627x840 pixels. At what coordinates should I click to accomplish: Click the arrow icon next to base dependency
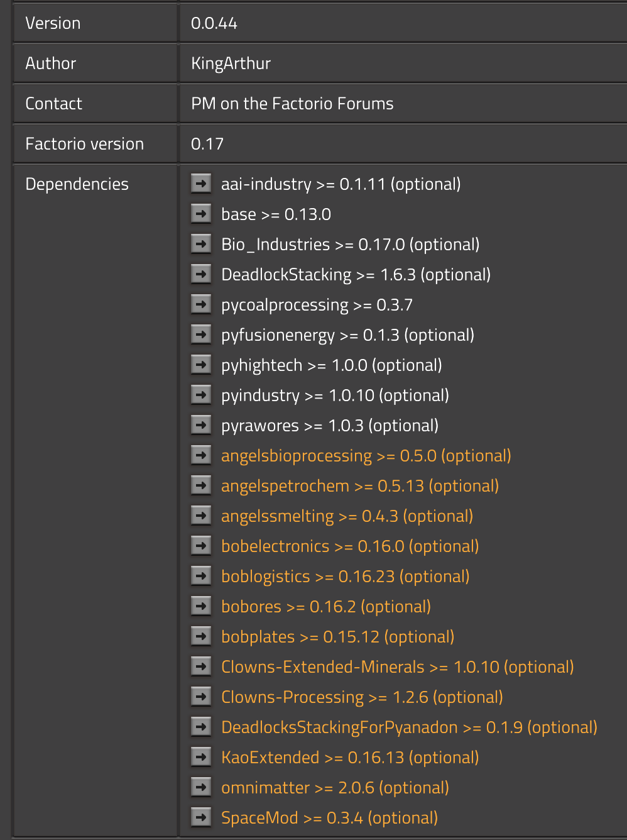click(201, 214)
